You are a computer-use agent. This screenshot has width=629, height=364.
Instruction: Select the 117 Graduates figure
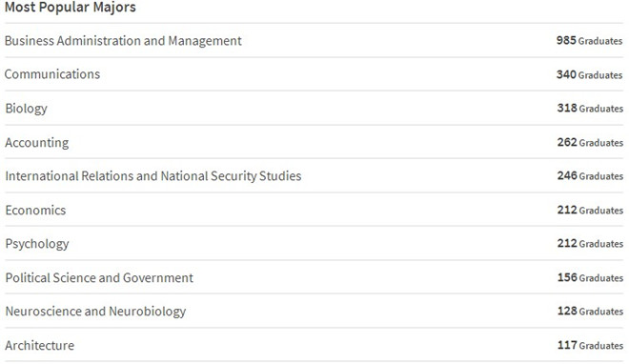point(590,345)
